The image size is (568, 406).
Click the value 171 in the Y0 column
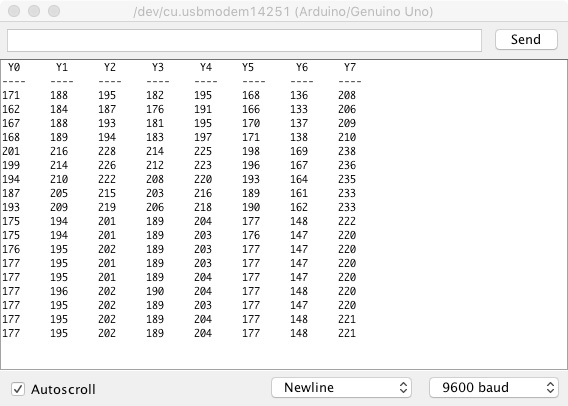coord(11,95)
